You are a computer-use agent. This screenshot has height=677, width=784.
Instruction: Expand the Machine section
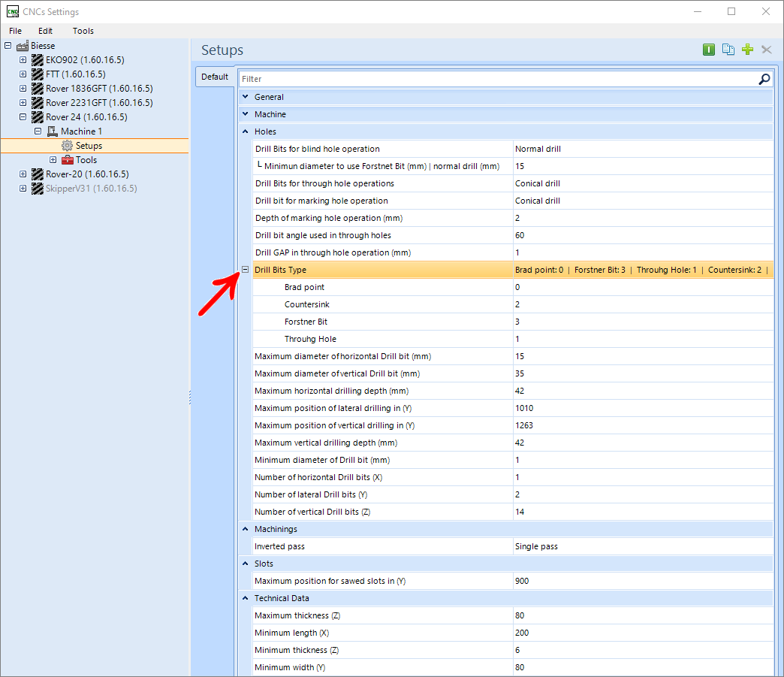(246, 114)
